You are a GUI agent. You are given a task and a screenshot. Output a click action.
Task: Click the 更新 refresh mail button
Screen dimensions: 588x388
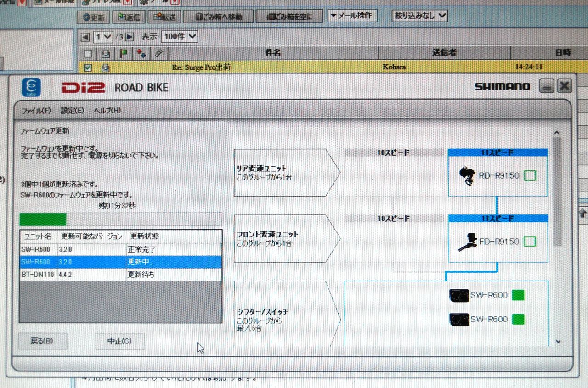pos(93,17)
